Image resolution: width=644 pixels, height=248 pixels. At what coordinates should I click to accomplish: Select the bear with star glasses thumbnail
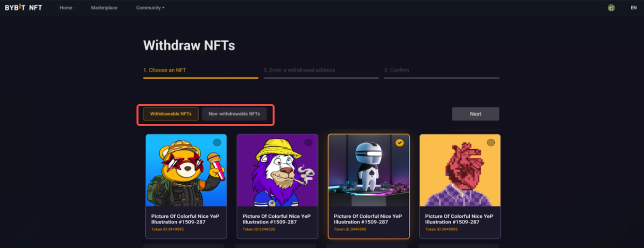[x=186, y=171]
